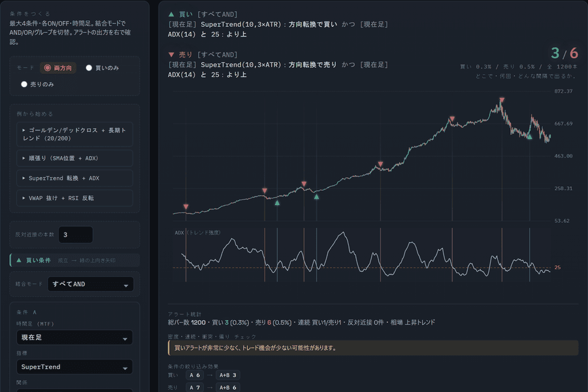
Task: Load the ゴールデン/デッドクロス + 長期トレンド example
Action: click(x=74, y=134)
